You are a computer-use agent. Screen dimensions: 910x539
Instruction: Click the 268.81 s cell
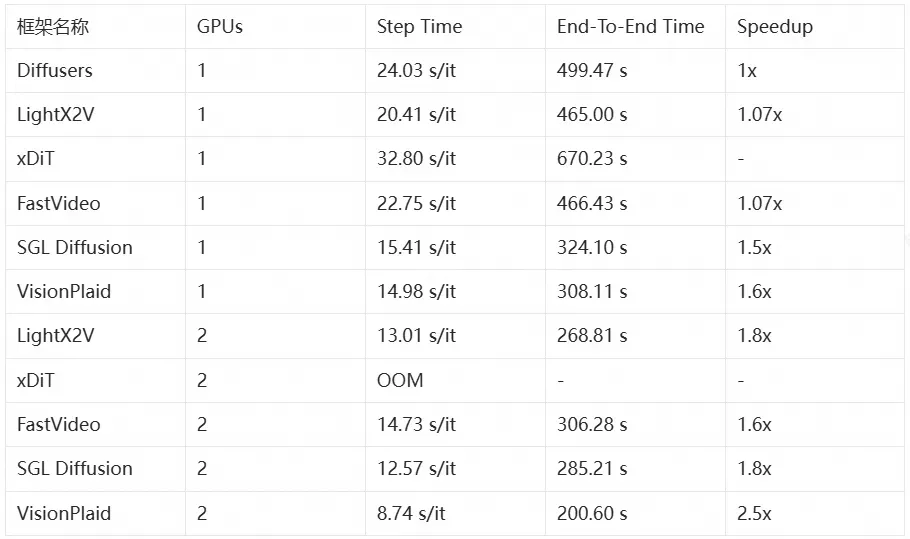[x=592, y=335]
